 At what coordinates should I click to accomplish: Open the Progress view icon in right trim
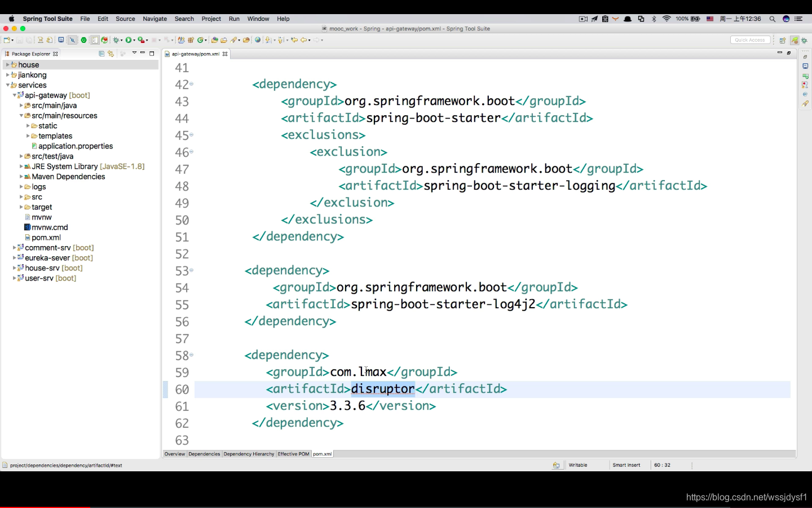pos(805,76)
